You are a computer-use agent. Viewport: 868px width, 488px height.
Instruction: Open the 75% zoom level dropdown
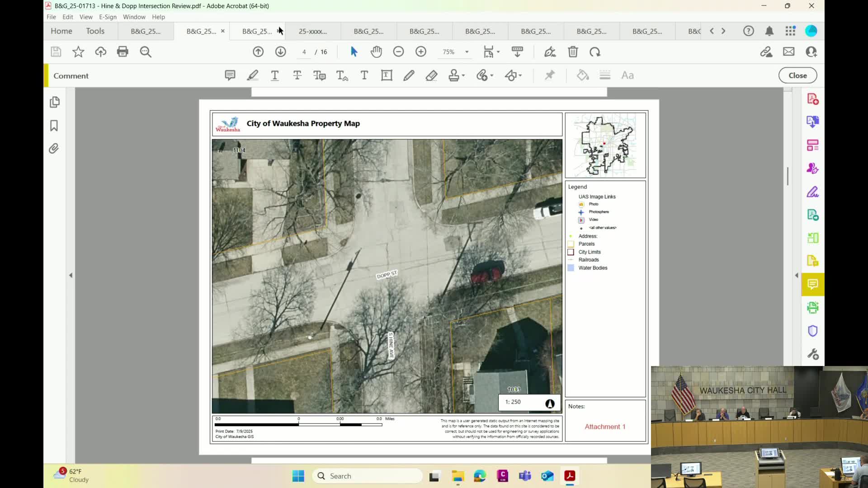click(467, 52)
